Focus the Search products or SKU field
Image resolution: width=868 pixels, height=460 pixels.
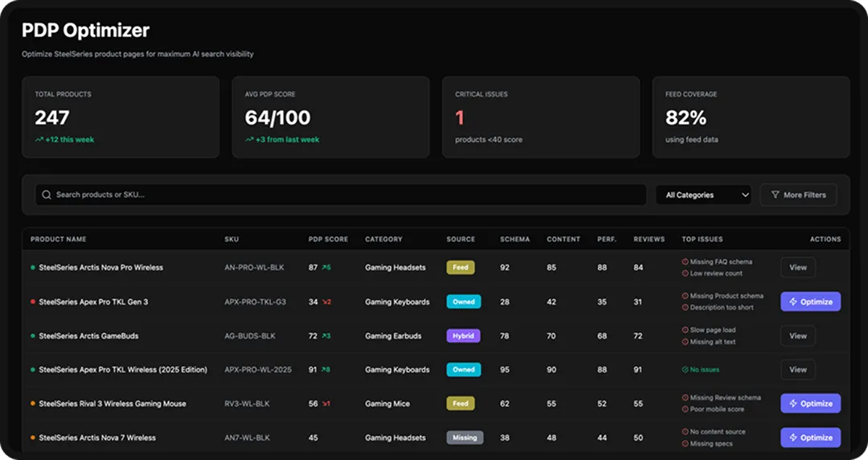(341, 195)
